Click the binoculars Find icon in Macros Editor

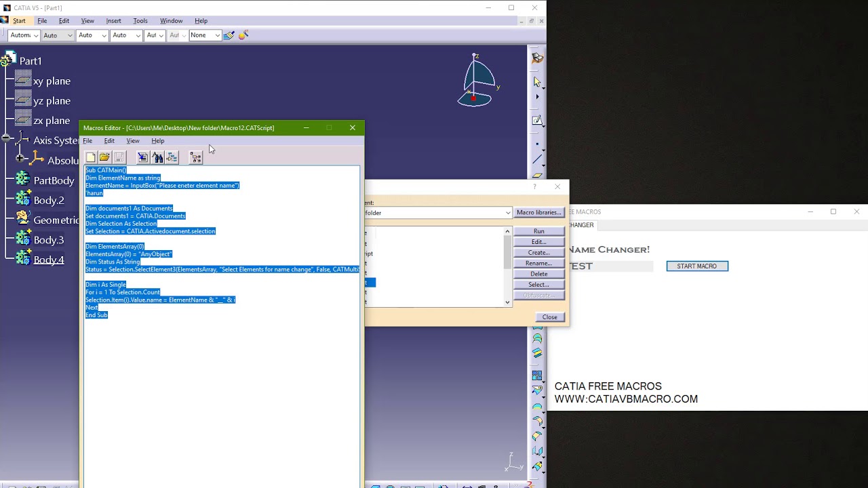coord(157,157)
